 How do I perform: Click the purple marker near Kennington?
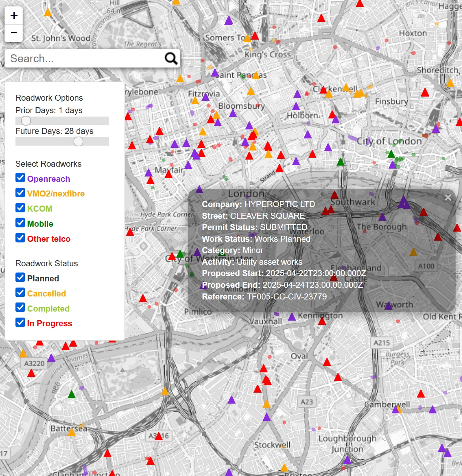[292, 316]
